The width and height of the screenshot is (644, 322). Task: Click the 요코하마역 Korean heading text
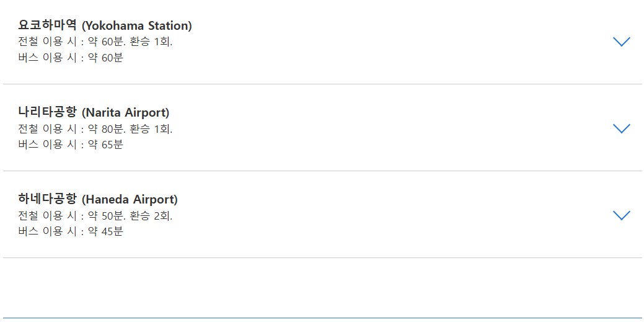(x=48, y=25)
